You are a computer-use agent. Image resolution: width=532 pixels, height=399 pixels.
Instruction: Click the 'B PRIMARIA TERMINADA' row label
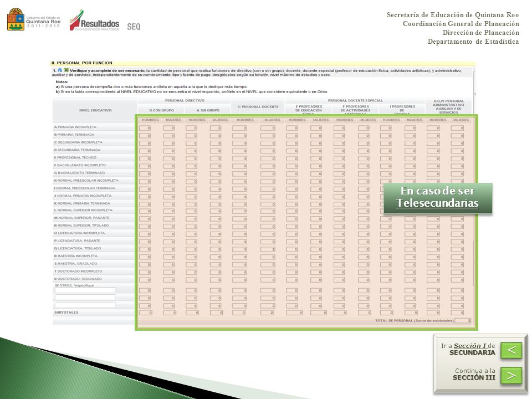(x=74, y=135)
